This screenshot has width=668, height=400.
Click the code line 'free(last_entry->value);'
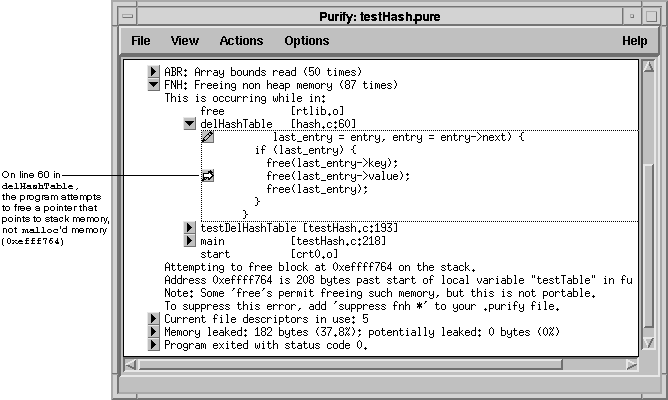point(338,176)
